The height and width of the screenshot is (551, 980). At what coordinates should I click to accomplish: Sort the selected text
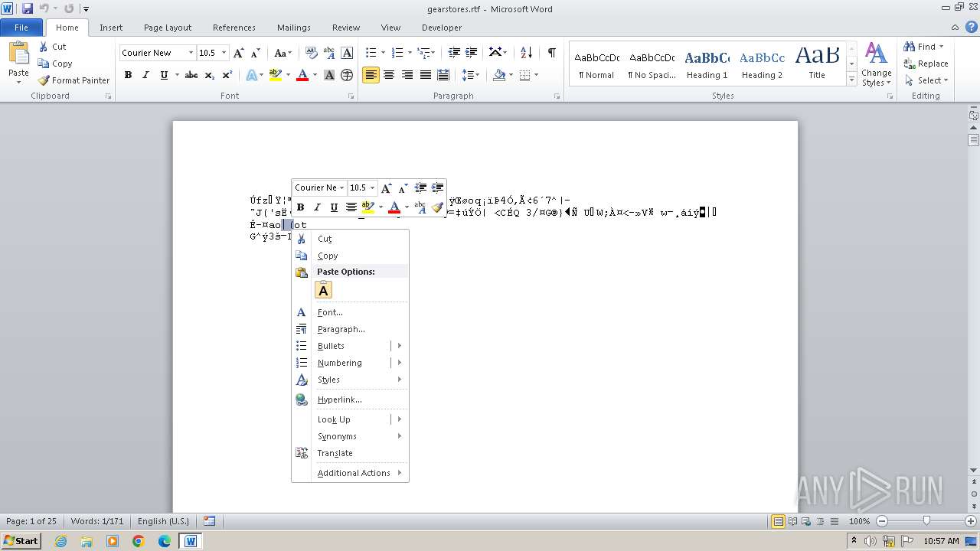526,53
